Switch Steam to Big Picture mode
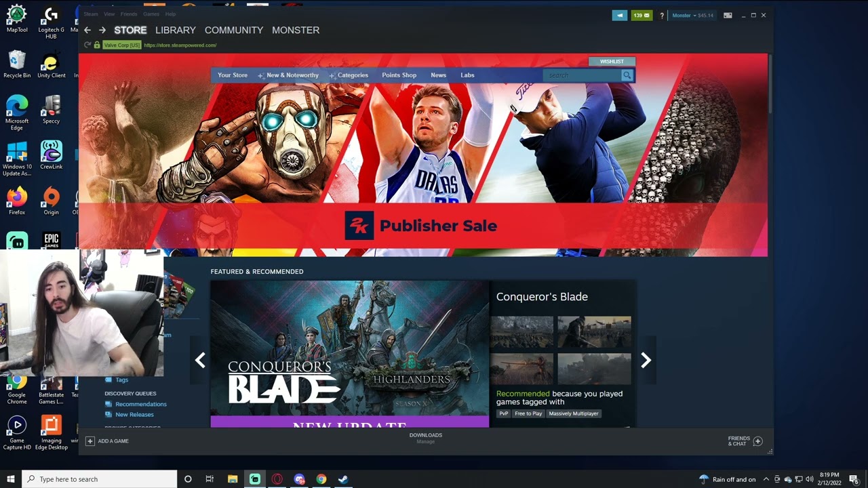 [x=728, y=16]
